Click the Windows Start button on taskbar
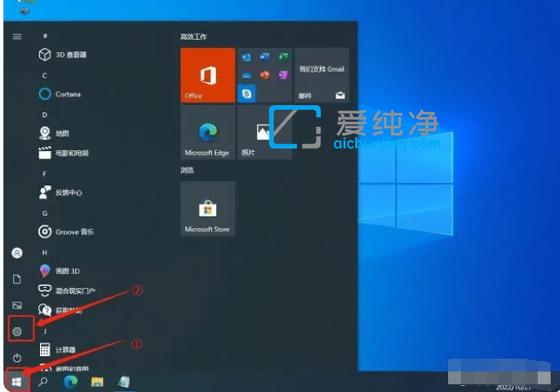This screenshot has height=392, width=560. click(16, 382)
